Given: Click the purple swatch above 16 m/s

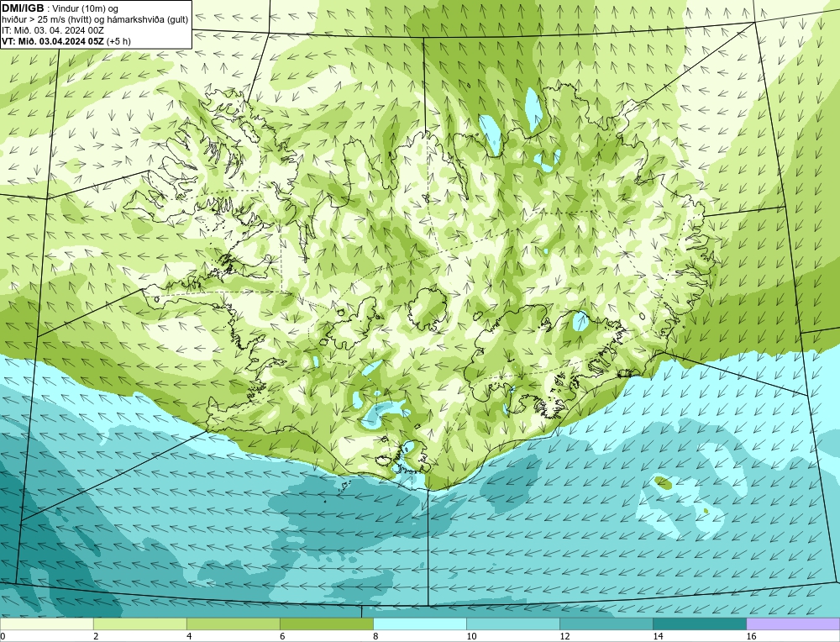Looking at the screenshot, I should pyautogui.click(x=793, y=624).
